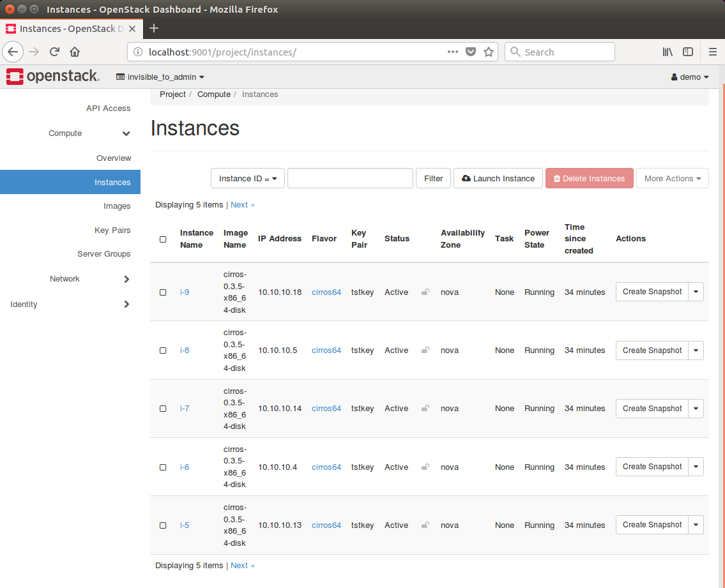
Task: Check the box for instance i-5
Action: point(163,525)
